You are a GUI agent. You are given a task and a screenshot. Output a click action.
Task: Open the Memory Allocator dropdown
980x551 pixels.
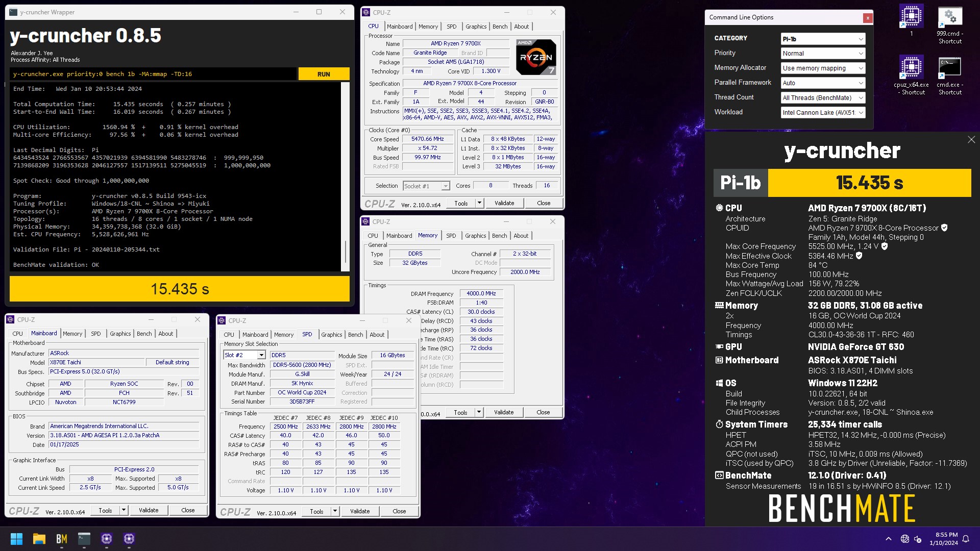[x=823, y=68]
